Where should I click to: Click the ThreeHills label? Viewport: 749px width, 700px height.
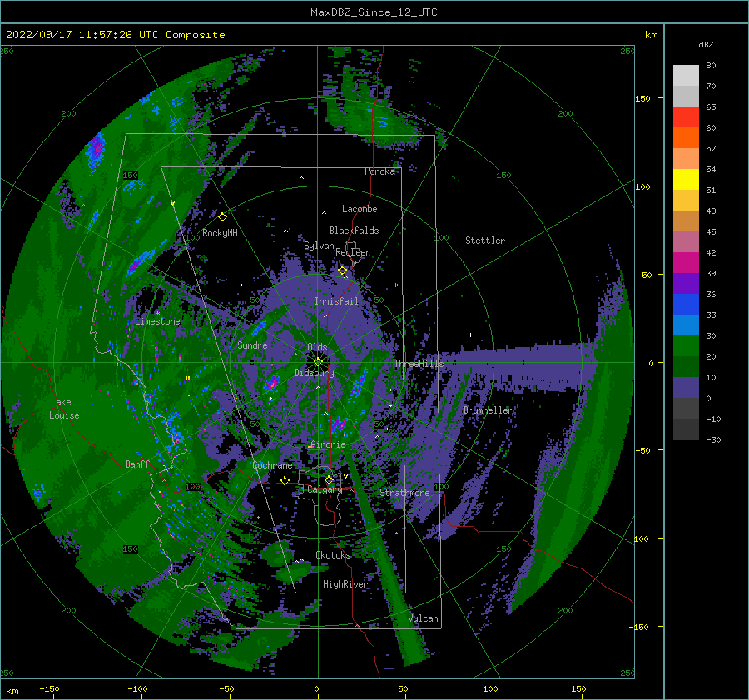click(419, 364)
